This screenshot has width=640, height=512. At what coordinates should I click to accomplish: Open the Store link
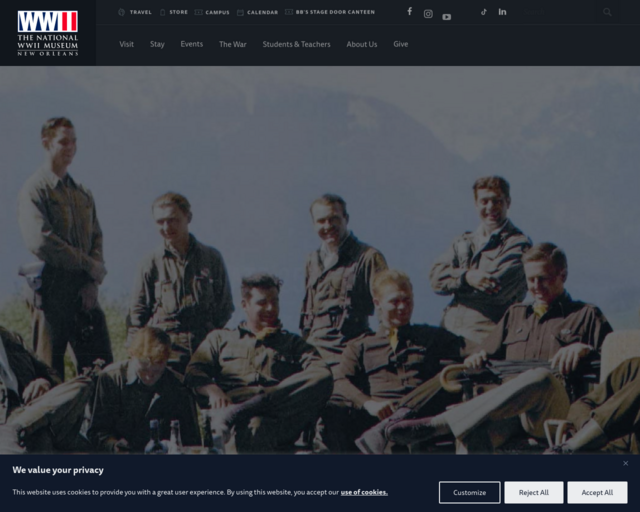pyautogui.click(x=174, y=12)
